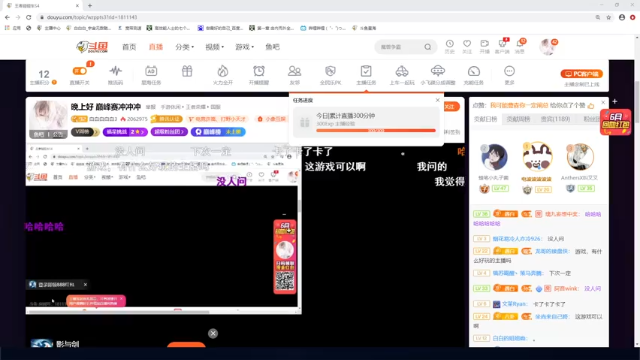Open the 更多 ellipsis icon
The height and width of the screenshot is (360, 640).
pyautogui.click(x=509, y=71)
